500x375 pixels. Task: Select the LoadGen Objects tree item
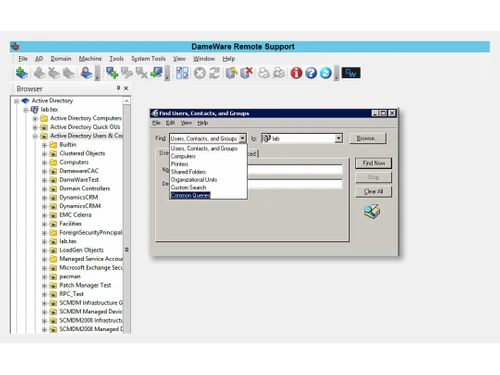pyautogui.click(x=81, y=250)
